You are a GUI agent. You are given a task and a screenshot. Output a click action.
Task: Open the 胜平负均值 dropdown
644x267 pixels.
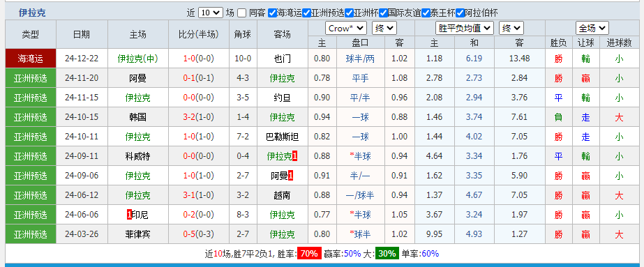click(464, 29)
